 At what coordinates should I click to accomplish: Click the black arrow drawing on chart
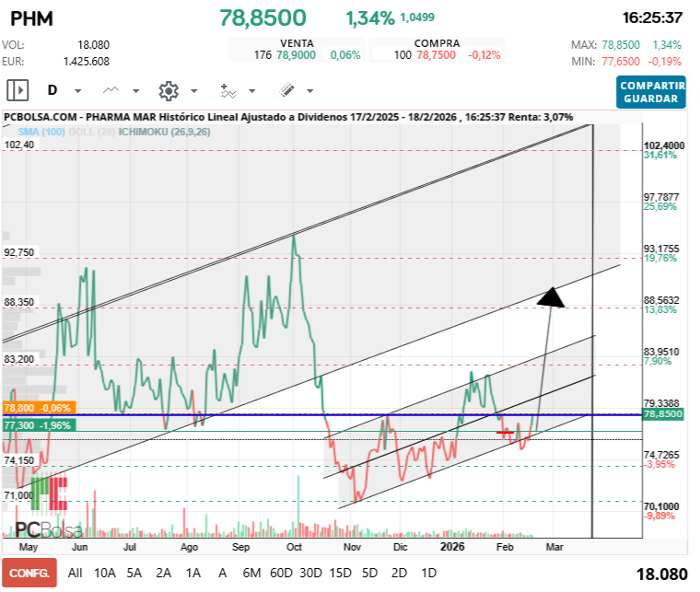[551, 296]
